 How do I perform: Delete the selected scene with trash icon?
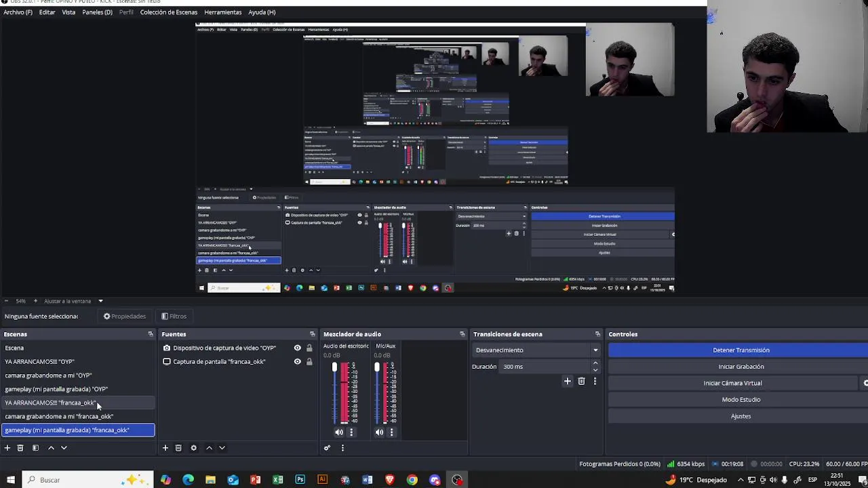click(20, 448)
